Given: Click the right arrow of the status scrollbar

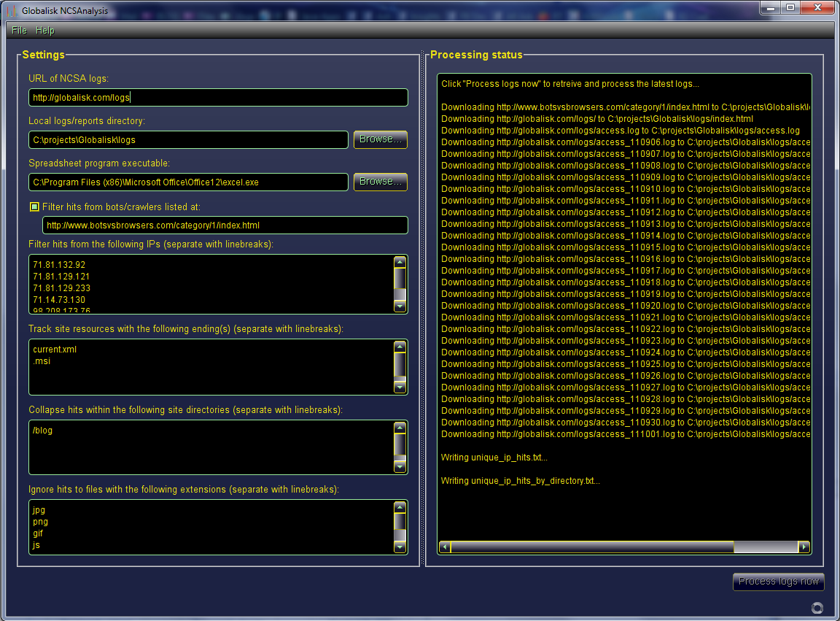Looking at the screenshot, I should click(x=804, y=546).
